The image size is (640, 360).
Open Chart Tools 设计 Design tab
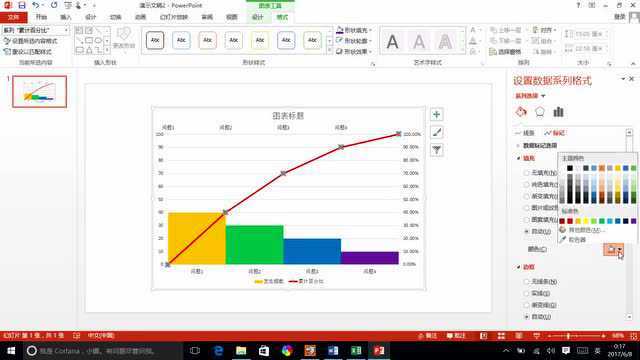[x=258, y=17]
